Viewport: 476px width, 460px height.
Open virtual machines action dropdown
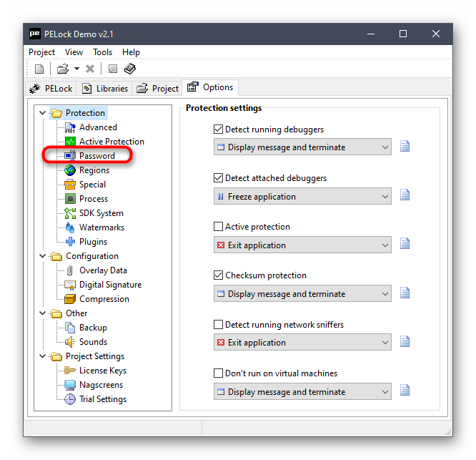click(302, 391)
